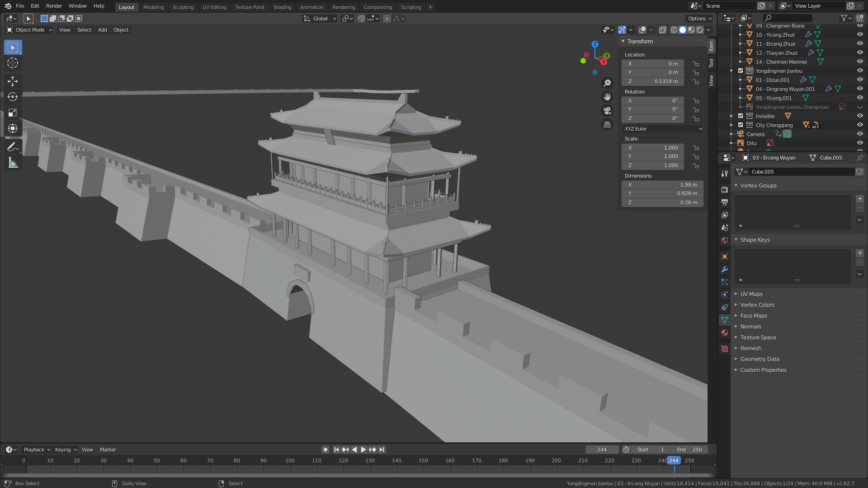Screen dimensions: 868x488
Task: Open the XYZ Euler rotation order dropdown
Action: click(662, 129)
